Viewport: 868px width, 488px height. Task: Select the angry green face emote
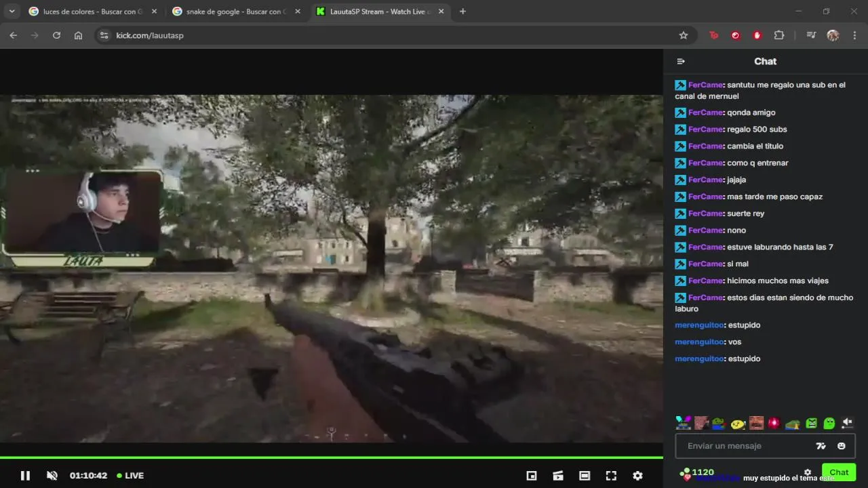811,424
